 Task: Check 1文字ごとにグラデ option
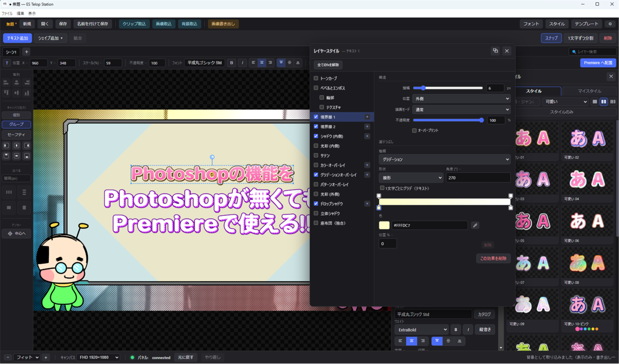tap(382, 188)
